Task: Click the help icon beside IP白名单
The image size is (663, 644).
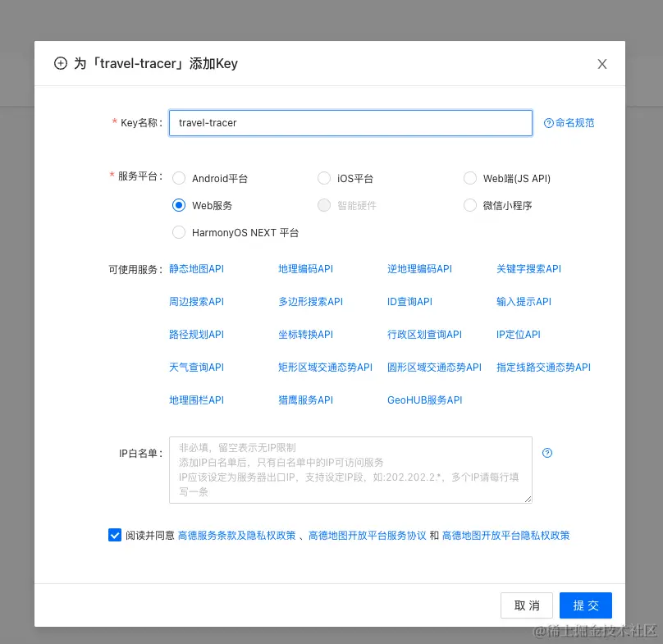Action: point(547,453)
